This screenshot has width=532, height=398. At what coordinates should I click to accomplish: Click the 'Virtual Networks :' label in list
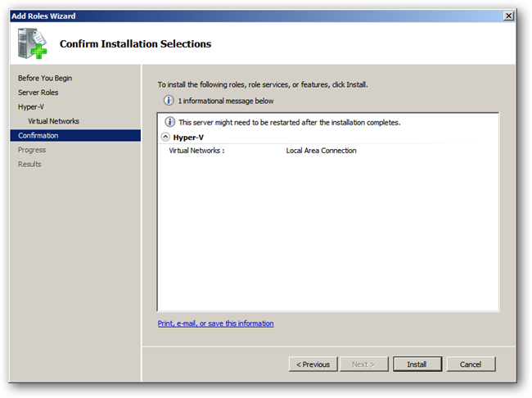point(196,151)
